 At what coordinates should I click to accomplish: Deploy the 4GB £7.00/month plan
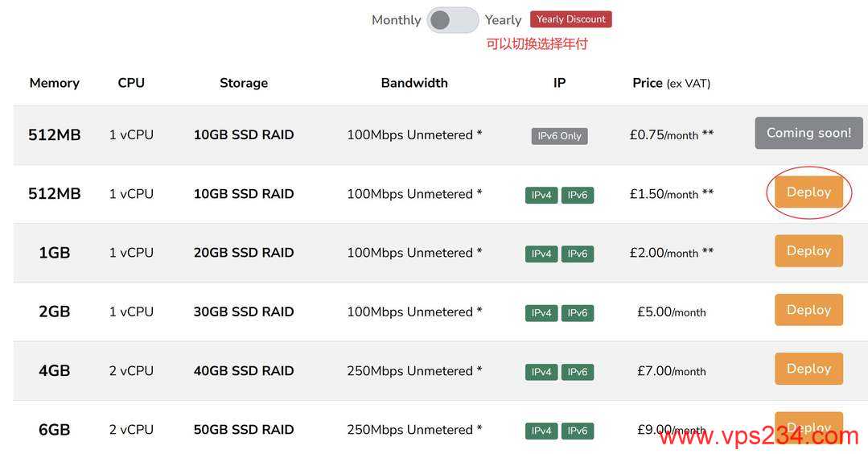[808, 369]
